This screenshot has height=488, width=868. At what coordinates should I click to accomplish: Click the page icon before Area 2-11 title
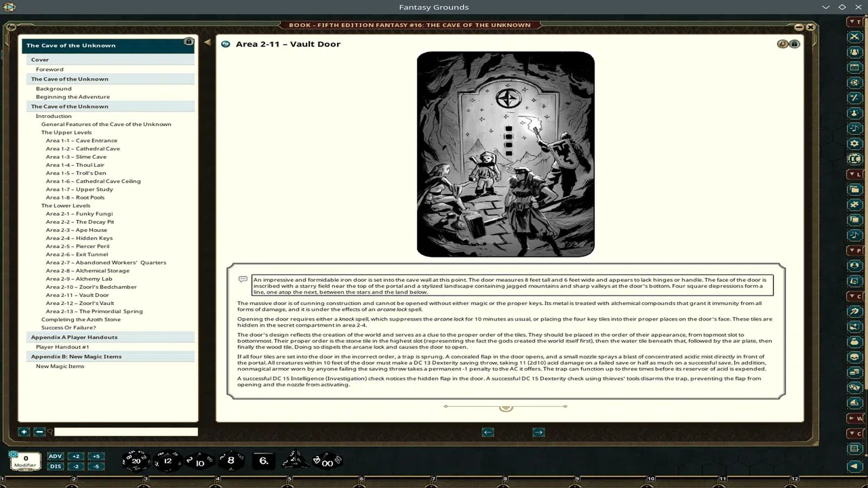(226, 44)
